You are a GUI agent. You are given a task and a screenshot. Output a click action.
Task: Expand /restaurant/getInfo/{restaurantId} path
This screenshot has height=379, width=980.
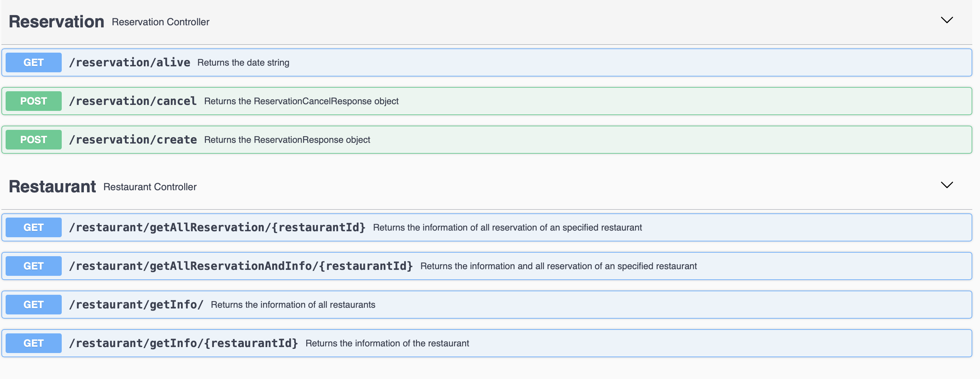point(183,343)
